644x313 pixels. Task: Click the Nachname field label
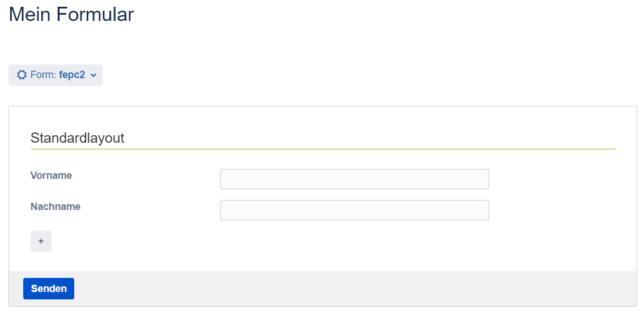coord(56,207)
